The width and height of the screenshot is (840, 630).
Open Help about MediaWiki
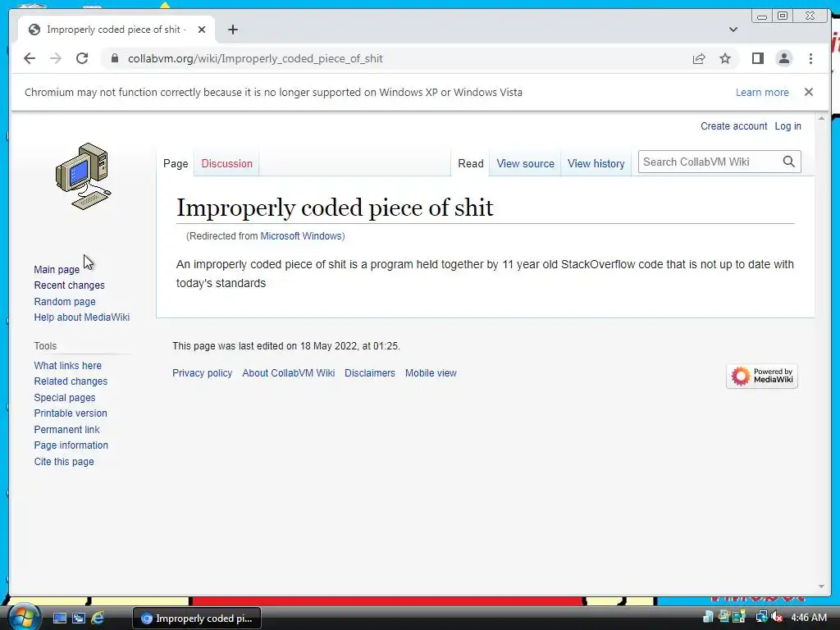coord(81,317)
